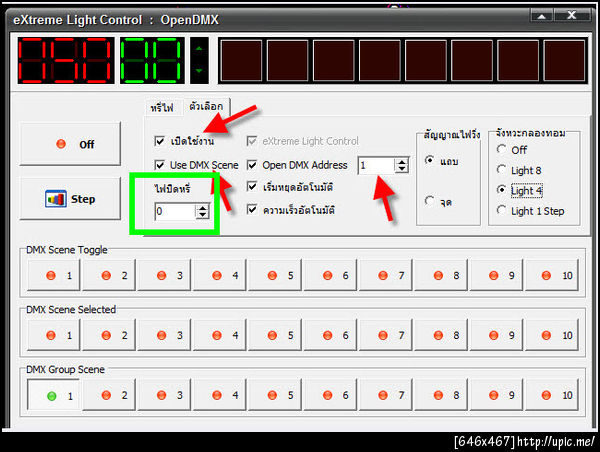Choose DMX Scene Selected button 5
Image resolution: width=600 pixels, height=452 pixels.
tap(275, 335)
